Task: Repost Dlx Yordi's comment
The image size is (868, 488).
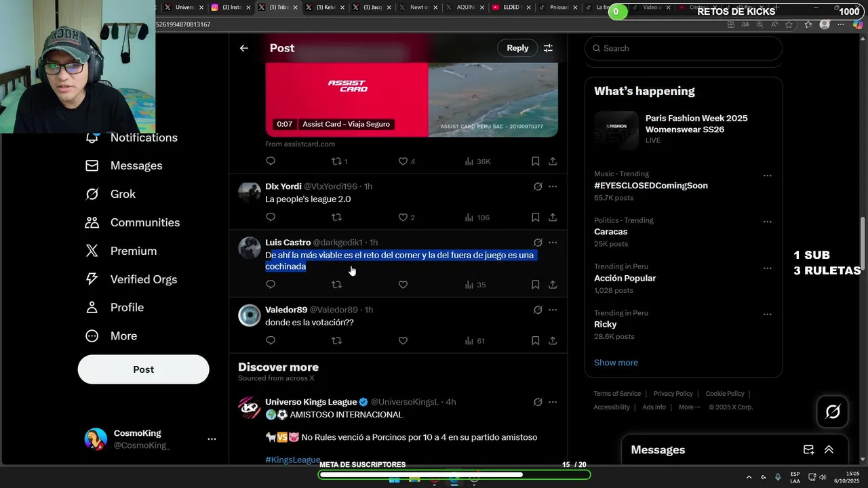Action: click(336, 218)
